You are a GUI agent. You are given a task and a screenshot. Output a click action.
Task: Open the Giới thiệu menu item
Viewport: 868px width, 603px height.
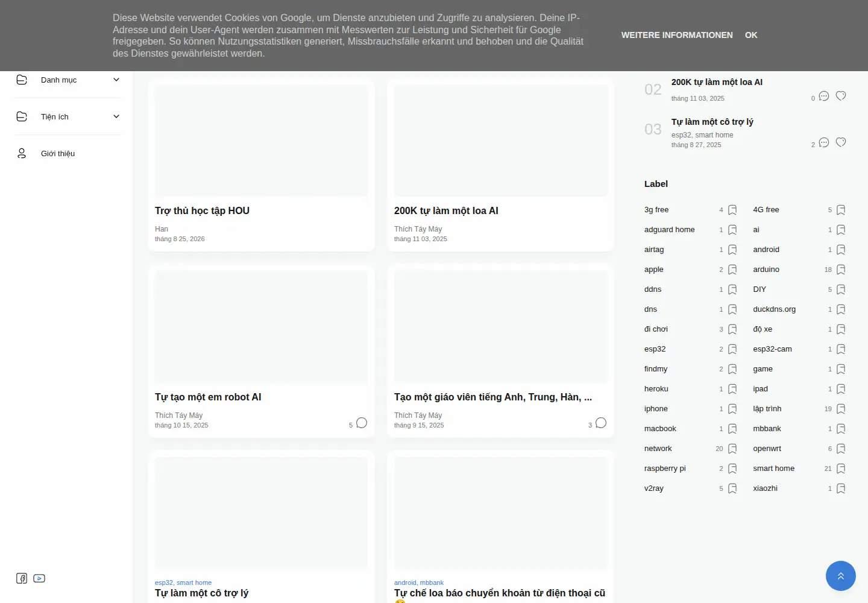[68, 153]
